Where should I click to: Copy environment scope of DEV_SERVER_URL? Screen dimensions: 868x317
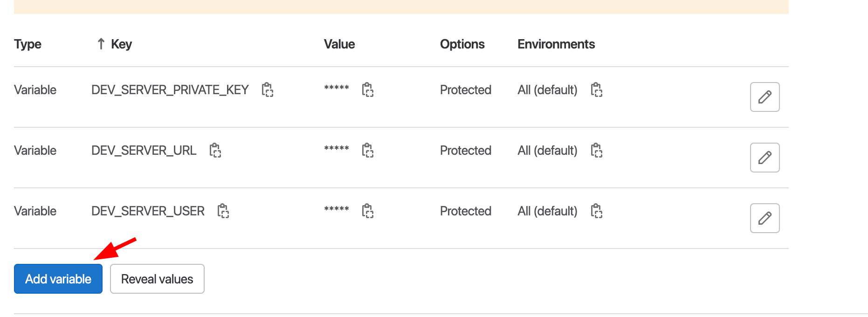(597, 150)
